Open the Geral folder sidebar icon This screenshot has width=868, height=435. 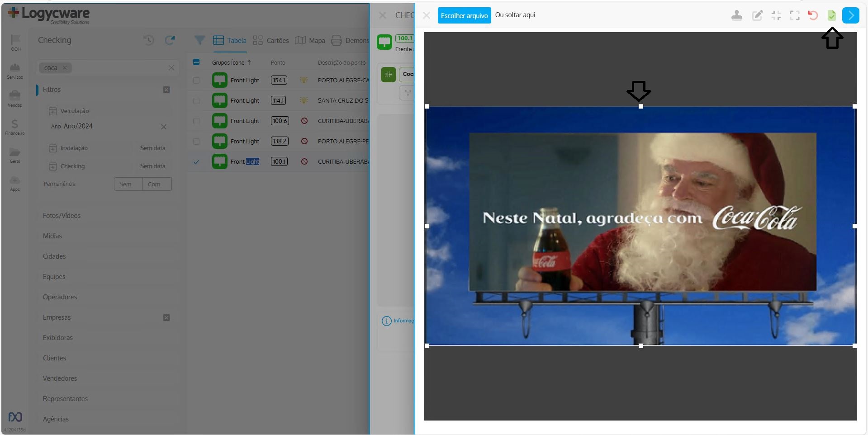(15, 155)
